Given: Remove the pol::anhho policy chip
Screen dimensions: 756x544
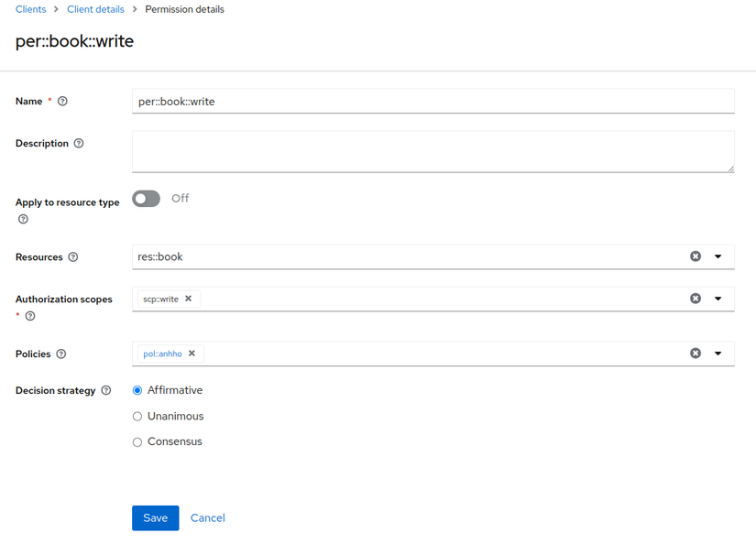Looking at the screenshot, I should (192, 354).
